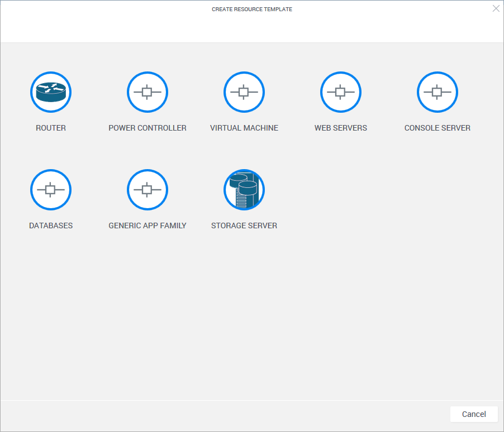
Task: Select the Router template icon
Action: click(x=51, y=92)
